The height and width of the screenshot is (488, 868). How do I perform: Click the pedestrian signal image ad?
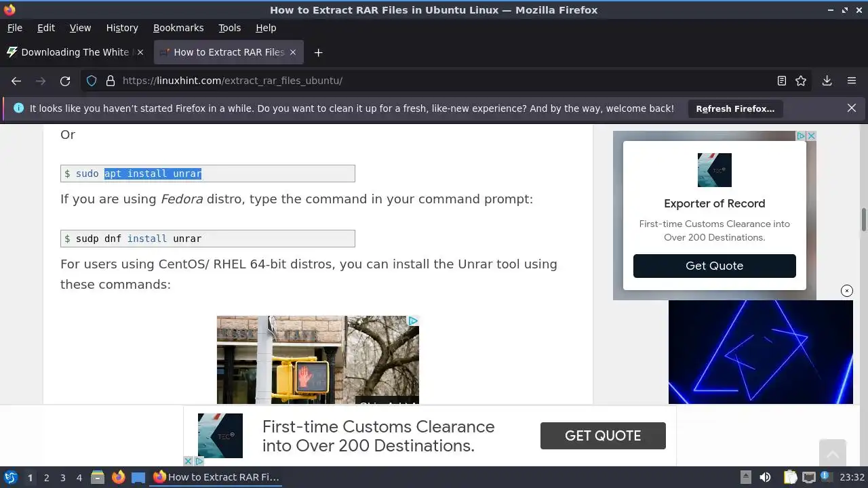pyautogui.click(x=317, y=360)
